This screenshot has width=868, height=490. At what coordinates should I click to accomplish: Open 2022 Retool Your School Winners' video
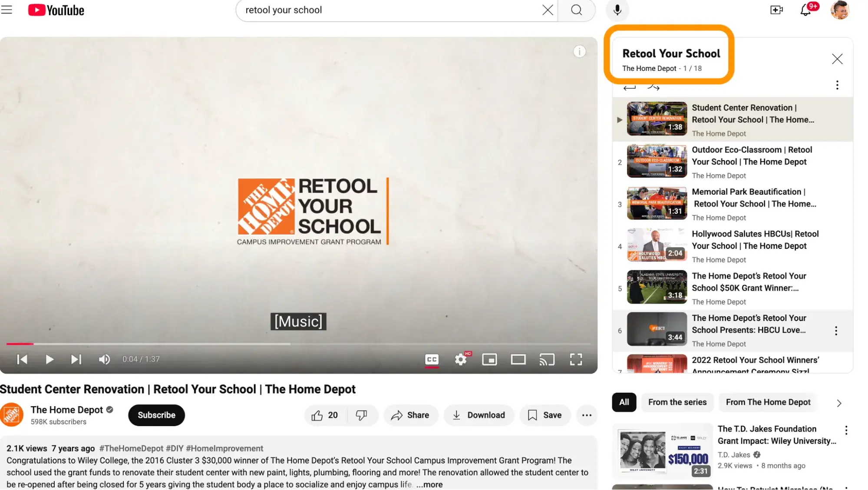[x=733, y=363]
